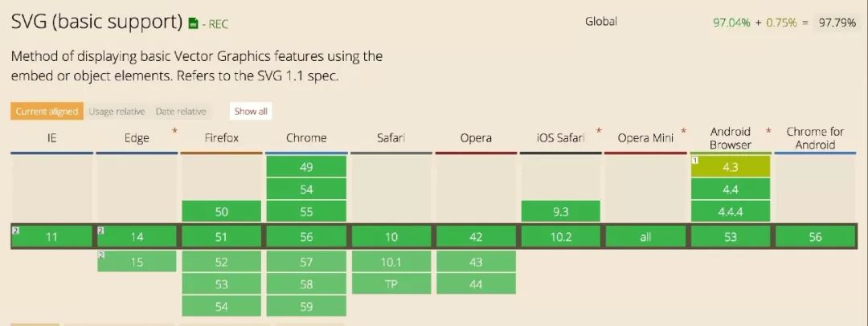Click note badge 1 on Android 4.3
This screenshot has width=868, height=326.
point(695,160)
